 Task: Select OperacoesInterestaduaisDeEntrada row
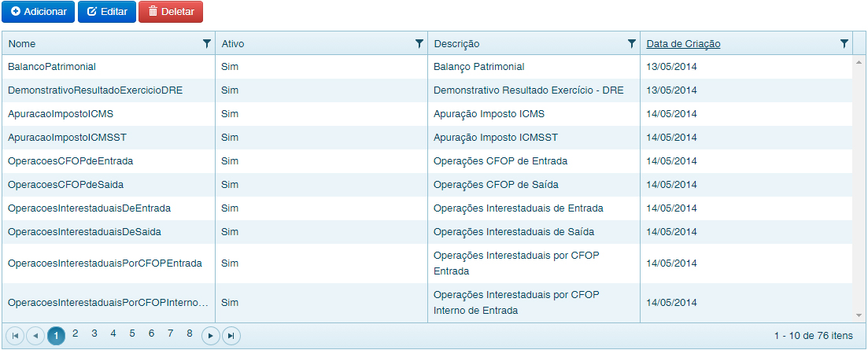(x=427, y=208)
